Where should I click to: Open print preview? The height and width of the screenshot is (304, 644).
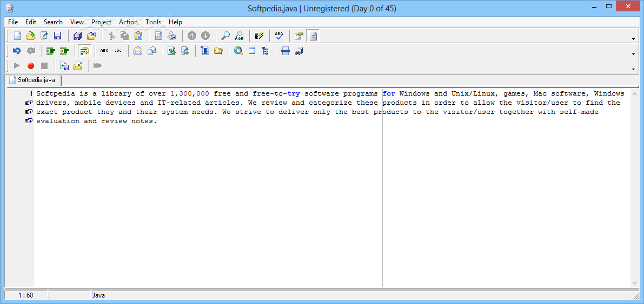158,36
